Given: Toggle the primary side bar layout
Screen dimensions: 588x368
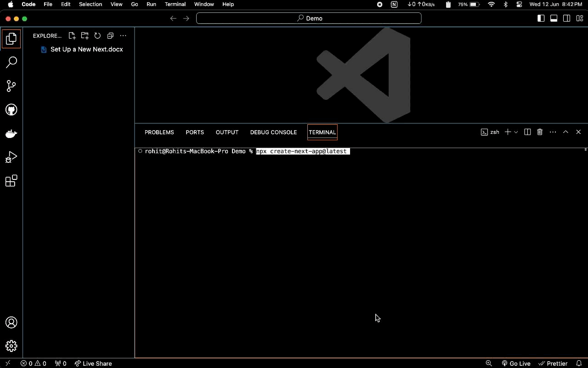Looking at the screenshot, I should coord(541,18).
